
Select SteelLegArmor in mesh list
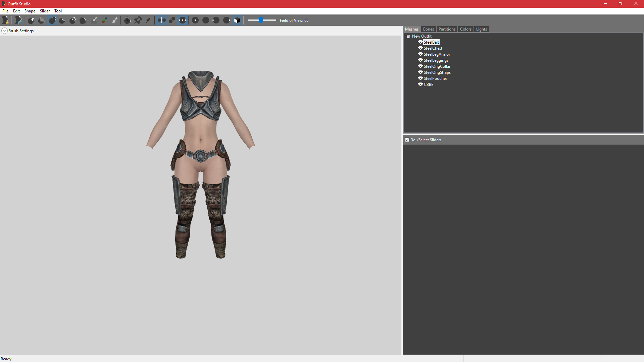[x=437, y=54]
